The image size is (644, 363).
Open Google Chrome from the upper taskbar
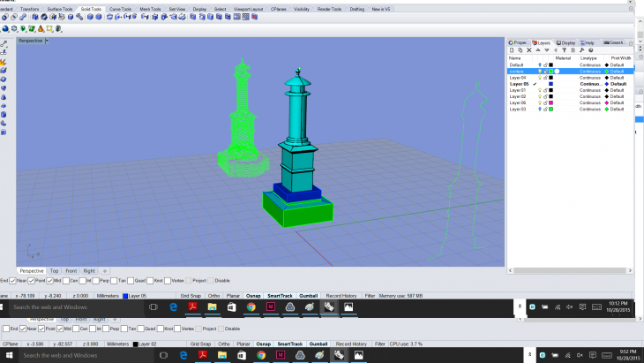(x=251, y=306)
